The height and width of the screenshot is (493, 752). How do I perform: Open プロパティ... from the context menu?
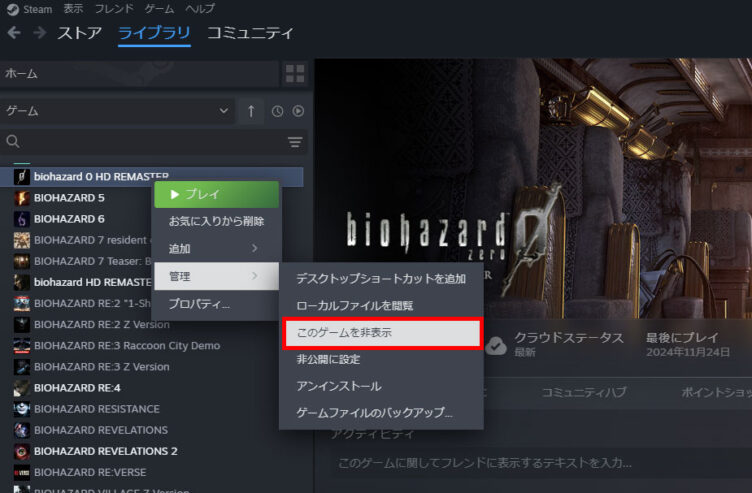pyautogui.click(x=199, y=304)
